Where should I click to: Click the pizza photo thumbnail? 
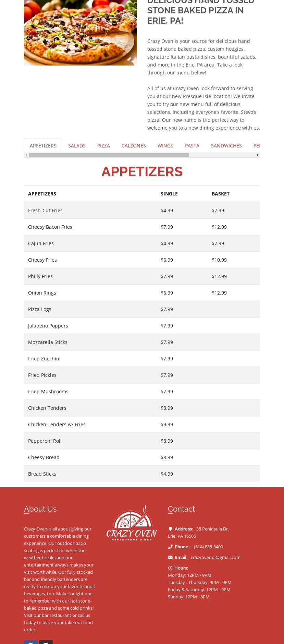(81, 33)
